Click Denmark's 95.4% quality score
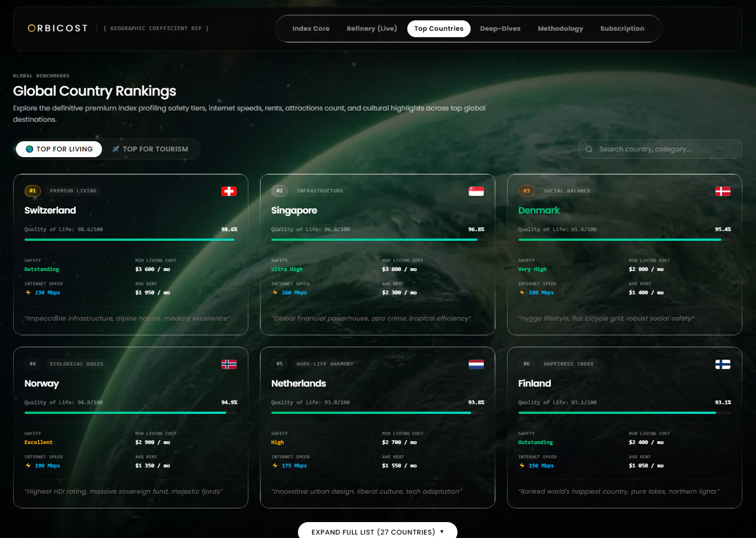The width and height of the screenshot is (756, 538). [723, 229]
